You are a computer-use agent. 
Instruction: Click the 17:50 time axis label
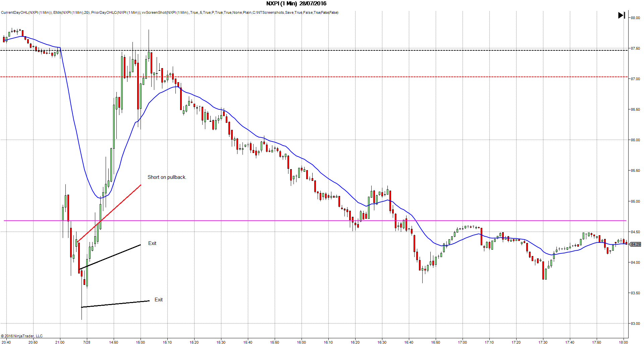(596, 342)
